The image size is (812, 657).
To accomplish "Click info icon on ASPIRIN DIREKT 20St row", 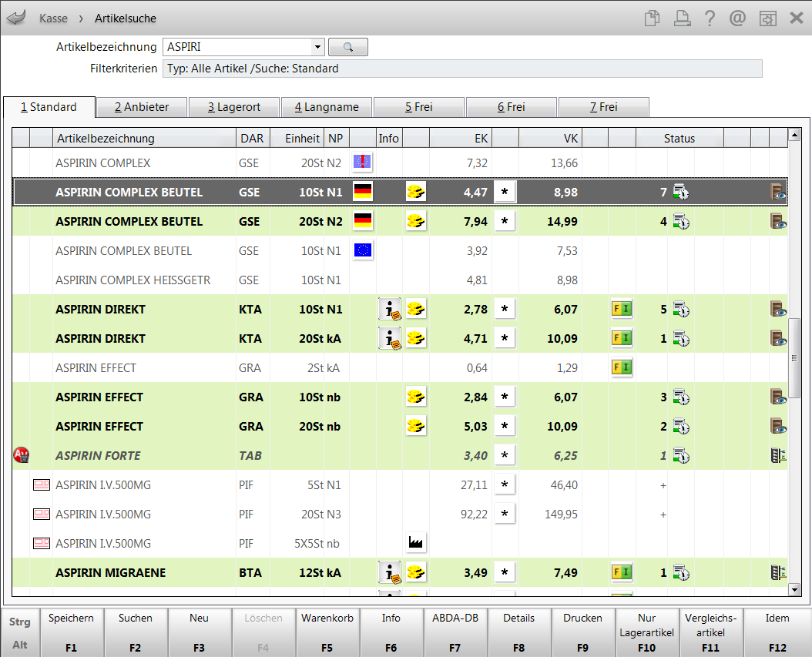I will [389, 339].
